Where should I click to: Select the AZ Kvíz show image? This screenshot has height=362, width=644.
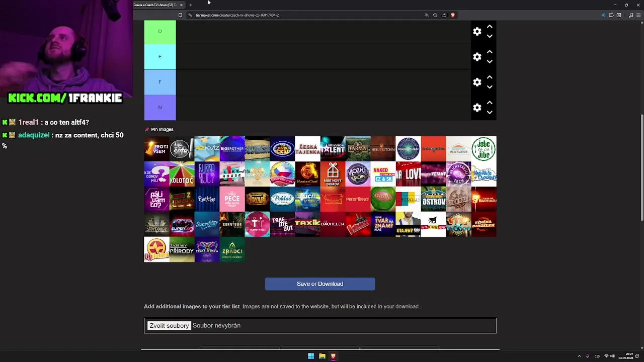[207, 149]
